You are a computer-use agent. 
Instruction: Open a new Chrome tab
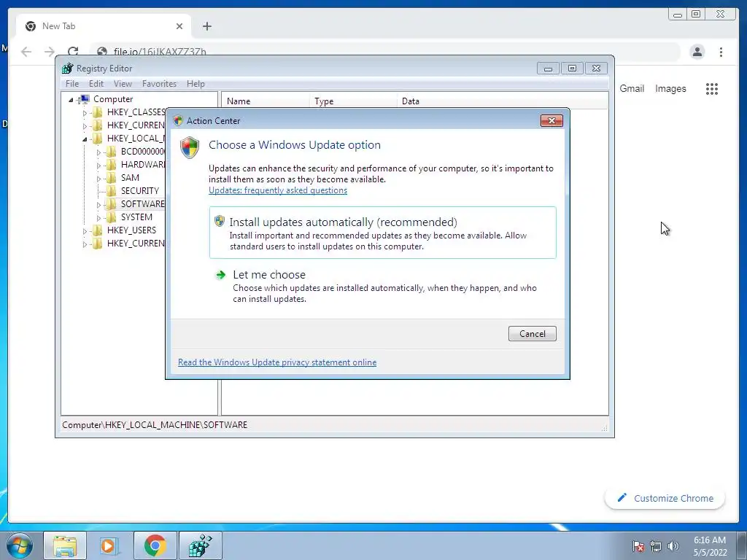[206, 26]
